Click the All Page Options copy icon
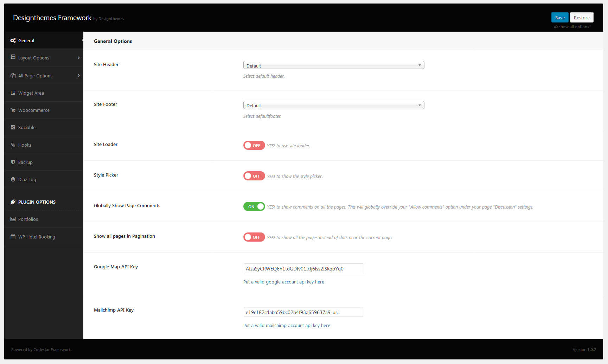 [x=13, y=76]
